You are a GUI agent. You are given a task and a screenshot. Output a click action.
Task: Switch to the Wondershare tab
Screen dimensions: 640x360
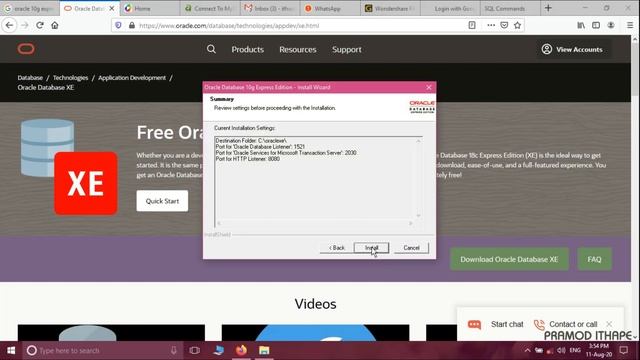click(x=390, y=8)
